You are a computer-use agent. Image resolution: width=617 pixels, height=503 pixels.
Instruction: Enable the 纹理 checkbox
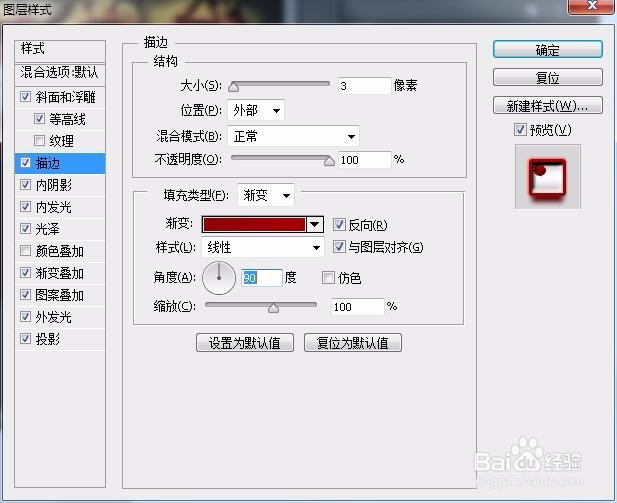click(39, 141)
